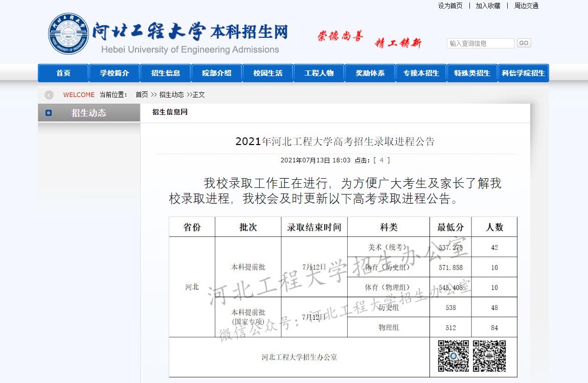The width and height of the screenshot is (588, 383).
Task: Click the Hebei University of Engineering round logo
Action: pyautogui.click(x=68, y=34)
